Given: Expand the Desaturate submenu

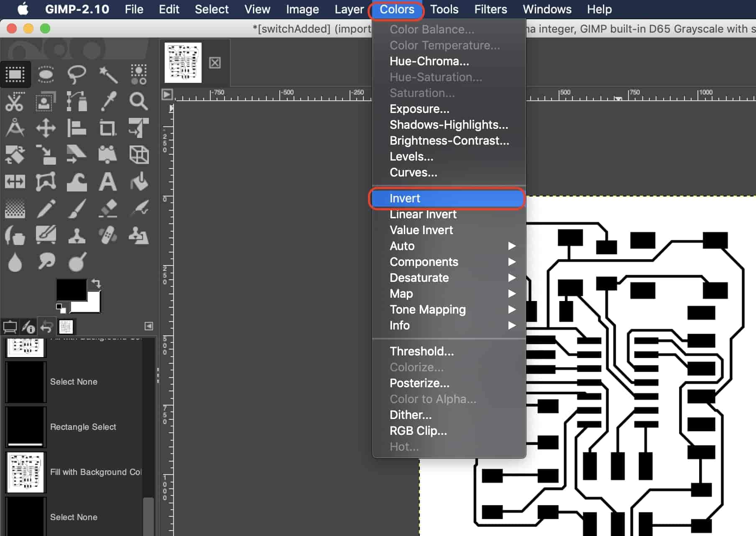Looking at the screenshot, I should point(449,278).
